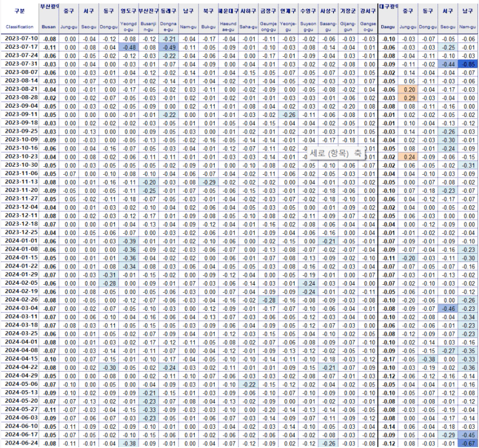Click the -0.29 Buk-gu cell for 2023-11-13
The width and height of the screenshot is (479, 448).
pos(208,182)
